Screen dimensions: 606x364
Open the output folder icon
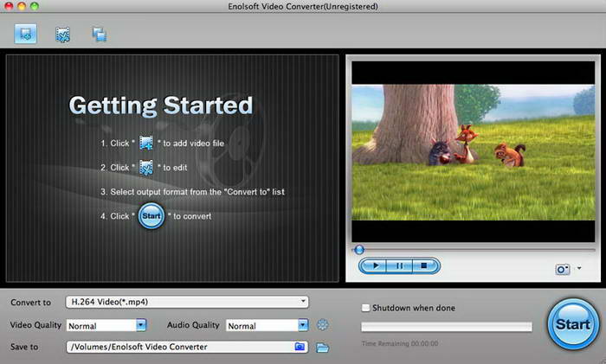pyautogui.click(x=322, y=348)
